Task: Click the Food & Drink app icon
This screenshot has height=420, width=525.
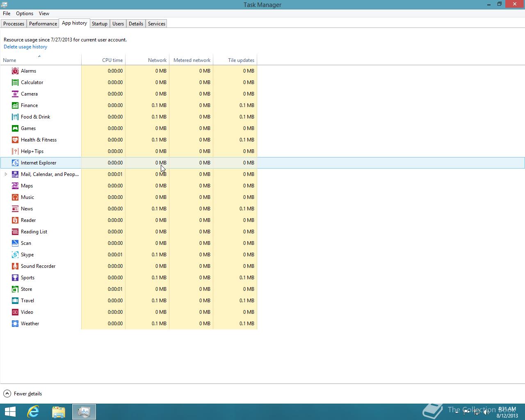Action: pos(15,117)
